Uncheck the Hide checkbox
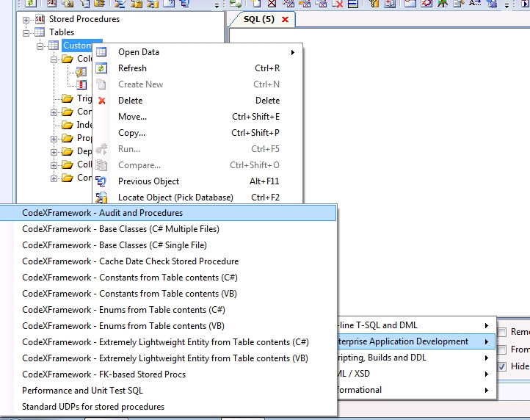Screen dimensions: 530x420 tap(502, 366)
